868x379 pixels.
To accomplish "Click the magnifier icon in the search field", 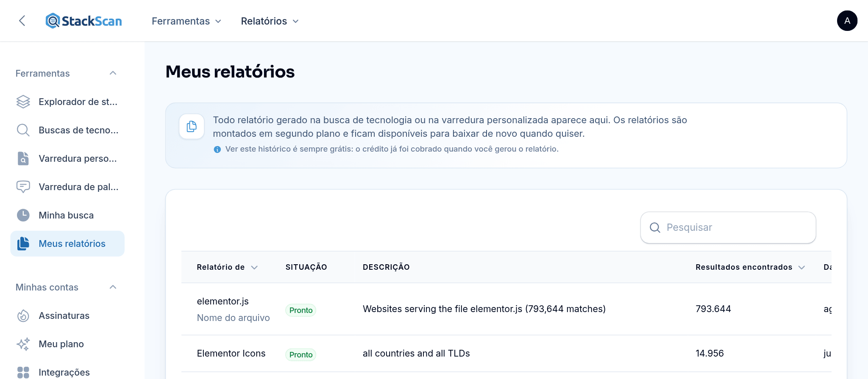I will click(x=655, y=227).
